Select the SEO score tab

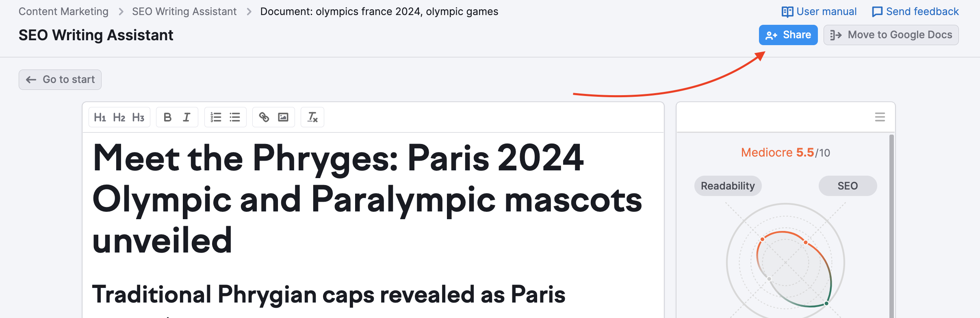[x=848, y=186]
